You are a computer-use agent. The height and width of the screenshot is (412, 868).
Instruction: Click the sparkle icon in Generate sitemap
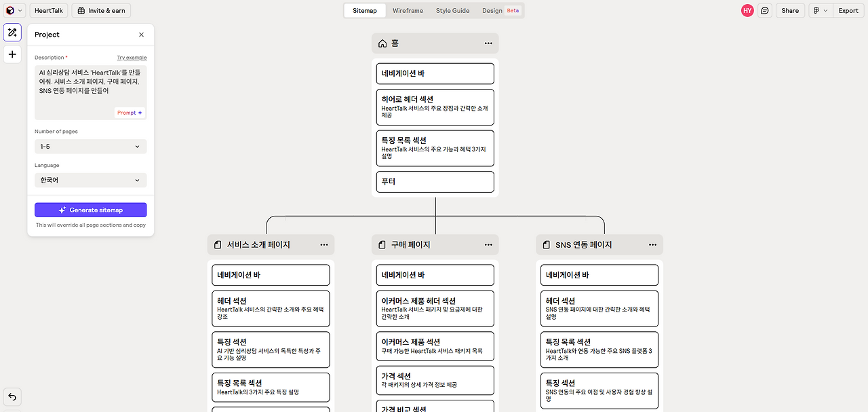[x=62, y=210]
